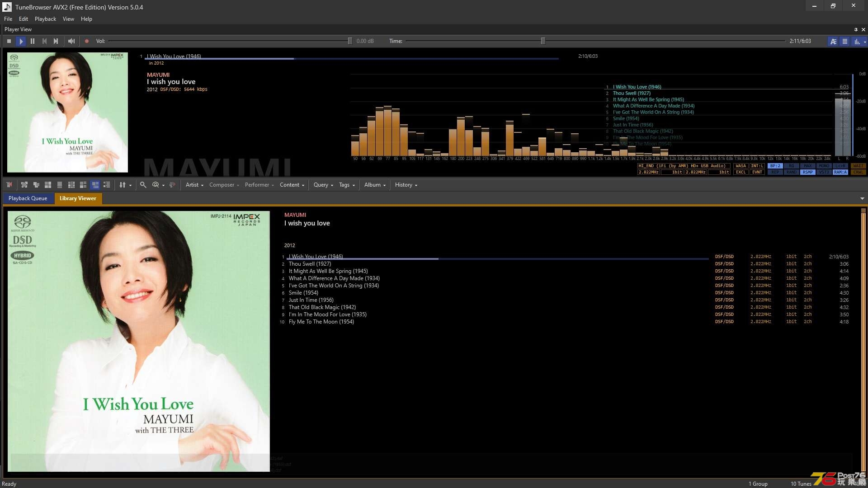
Task: Click the EXCL exclusive mode button
Action: [x=741, y=172]
